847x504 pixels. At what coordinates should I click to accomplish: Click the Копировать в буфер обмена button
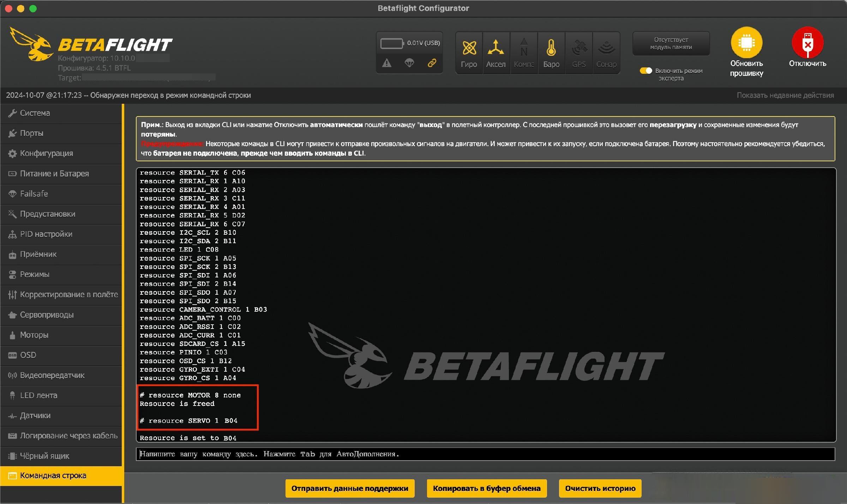point(487,488)
